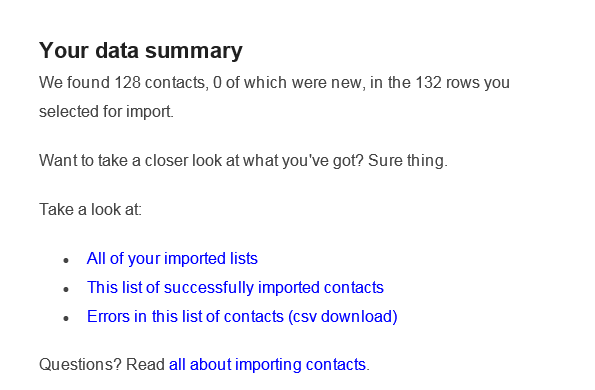The width and height of the screenshot is (595, 390).
Task: Click the We found text at paragraph start
Action: coord(74,82)
